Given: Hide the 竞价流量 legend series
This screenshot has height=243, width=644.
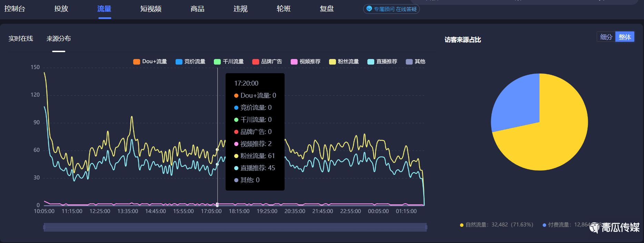Looking at the screenshot, I should tap(190, 61).
